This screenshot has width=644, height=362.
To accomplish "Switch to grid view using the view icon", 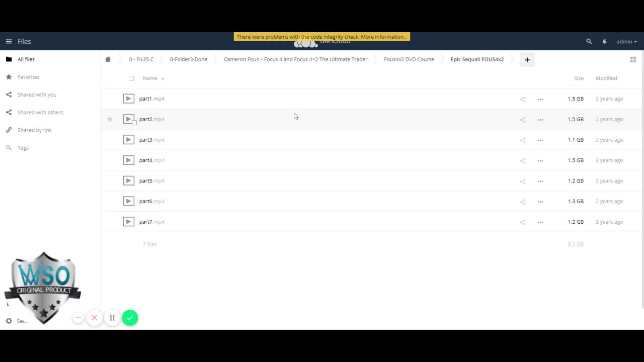I will tap(633, 59).
